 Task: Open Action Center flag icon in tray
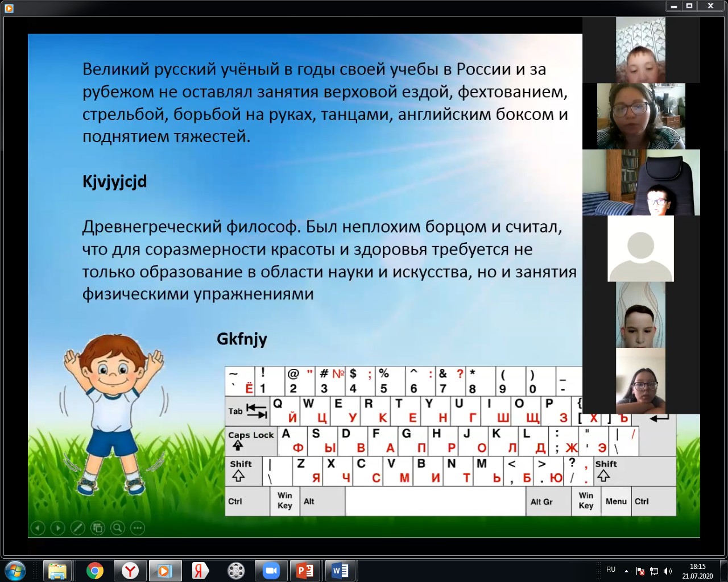coord(640,571)
